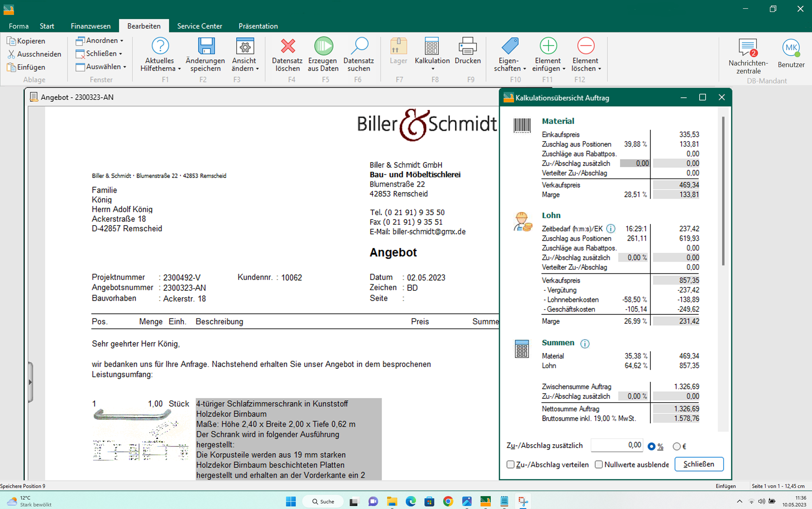Open Eigenschaften tag icon
Screen dimensions: 812x509
[x=510, y=46]
